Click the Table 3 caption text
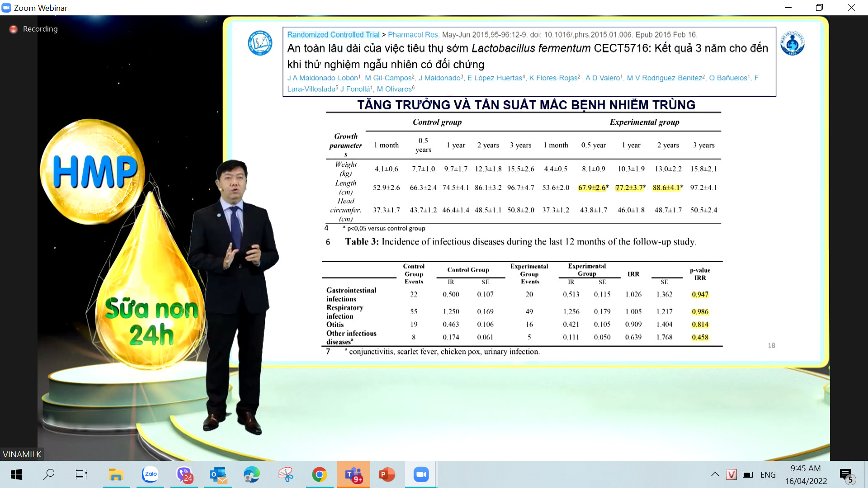 pos(520,242)
